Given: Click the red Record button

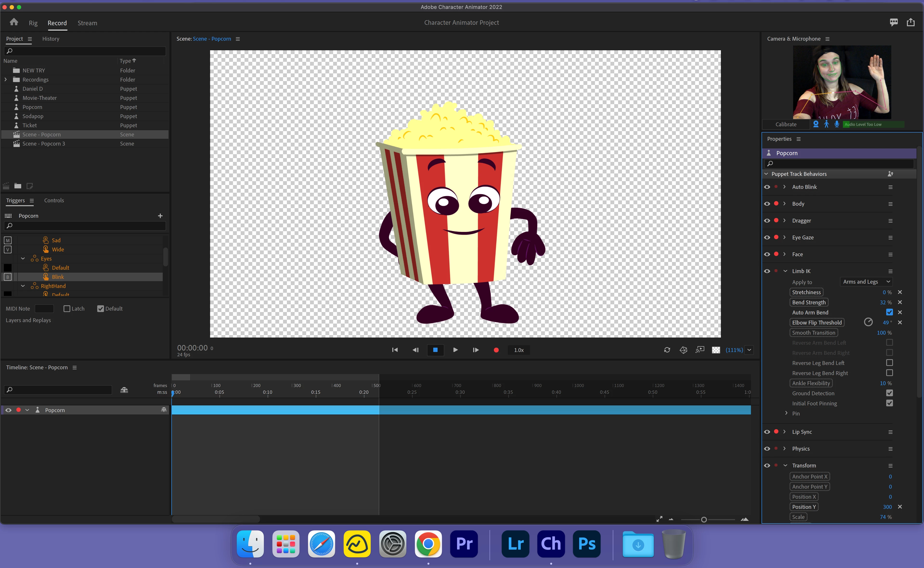Looking at the screenshot, I should [x=496, y=350].
